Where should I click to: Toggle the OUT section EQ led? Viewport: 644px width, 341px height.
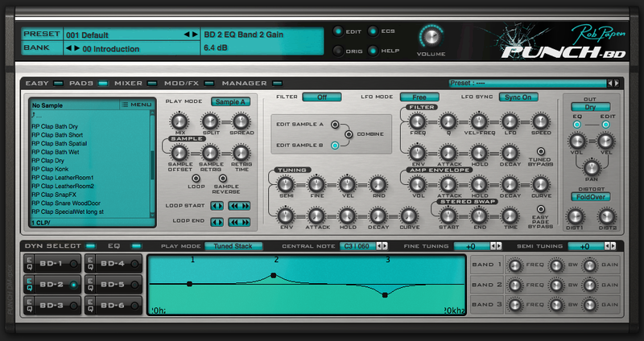577,125
